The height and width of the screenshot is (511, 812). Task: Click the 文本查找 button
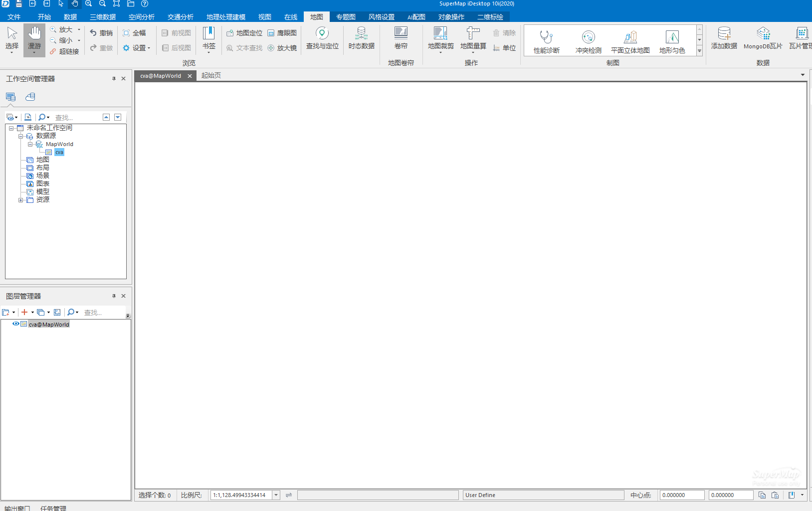(x=244, y=48)
